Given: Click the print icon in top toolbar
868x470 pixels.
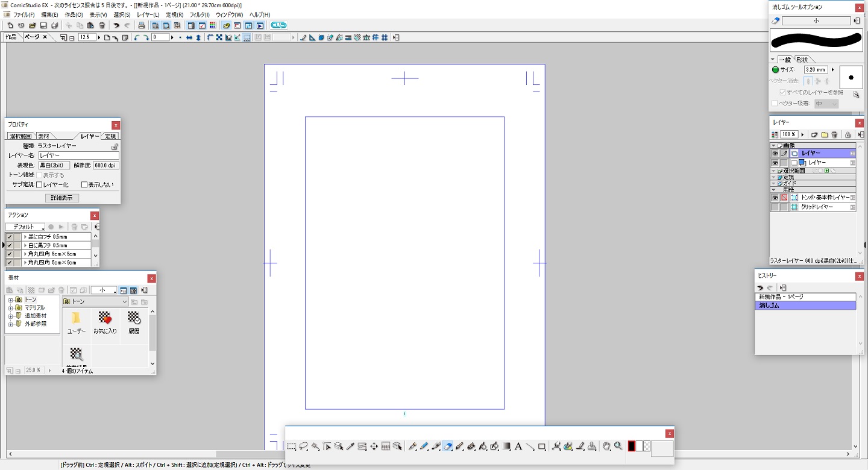Looking at the screenshot, I should (x=141, y=26).
